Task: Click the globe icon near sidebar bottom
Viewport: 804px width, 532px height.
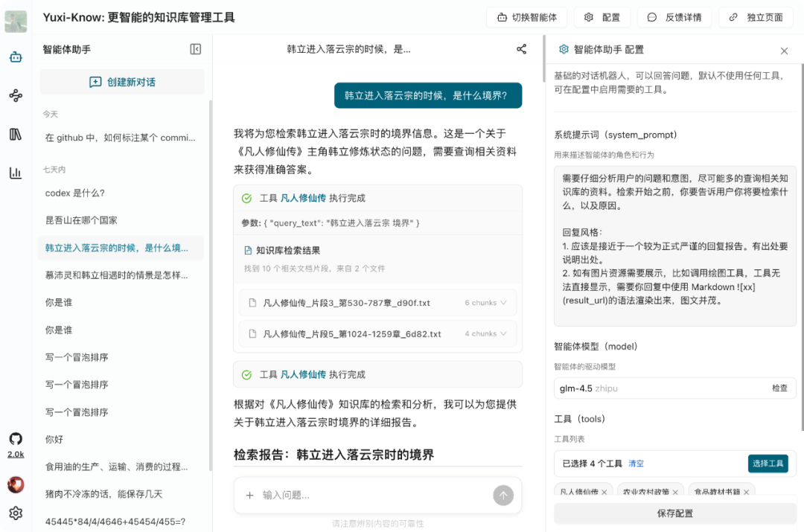Action: pos(16,484)
